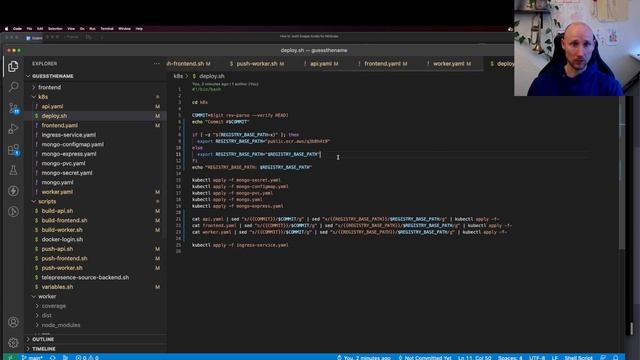Click Ln 11, Col 50 cursor position
Image resolution: width=640 pixels, height=360 pixels.
coord(474,357)
